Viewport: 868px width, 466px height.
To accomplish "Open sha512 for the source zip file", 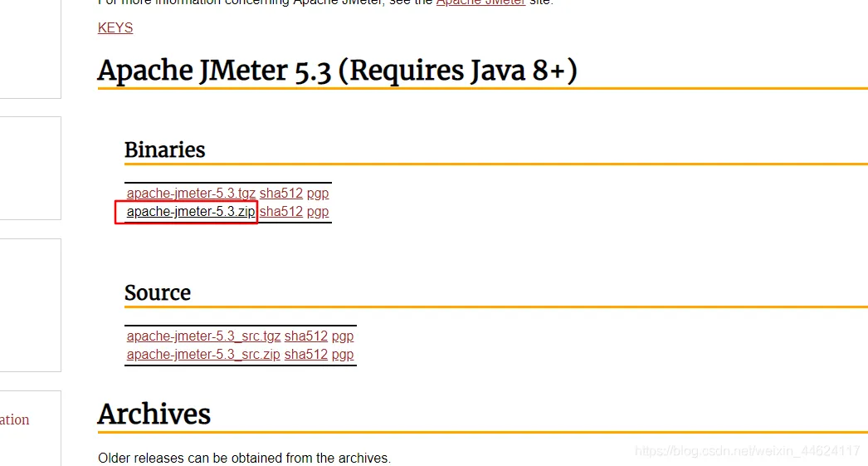I will click(306, 354).
